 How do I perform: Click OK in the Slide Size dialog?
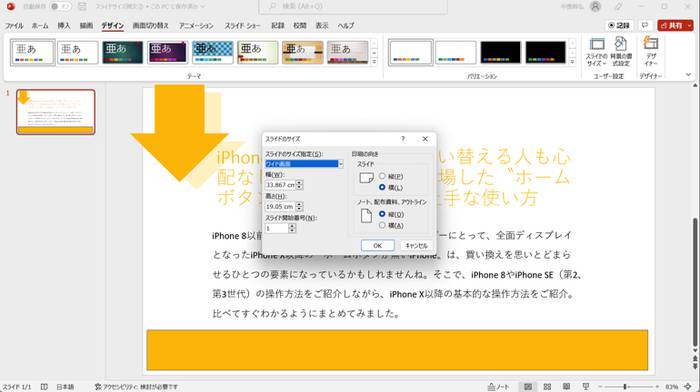[378, 246]
